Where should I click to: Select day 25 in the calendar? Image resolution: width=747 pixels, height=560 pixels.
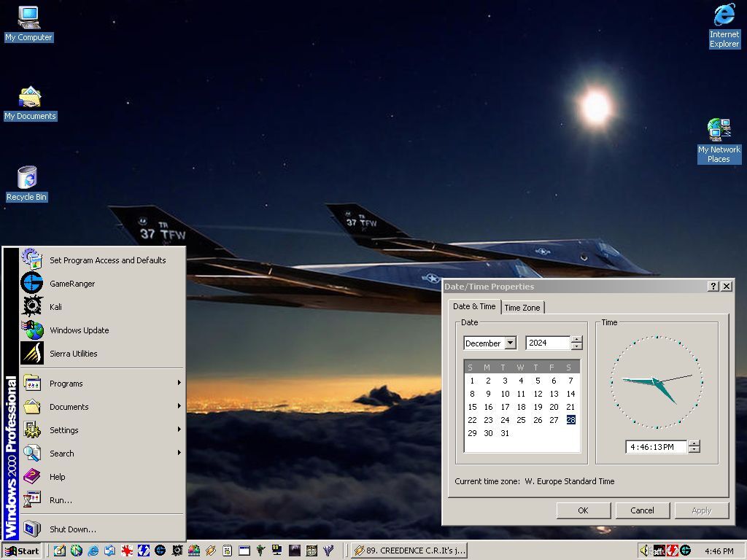[x=521, y=420]
